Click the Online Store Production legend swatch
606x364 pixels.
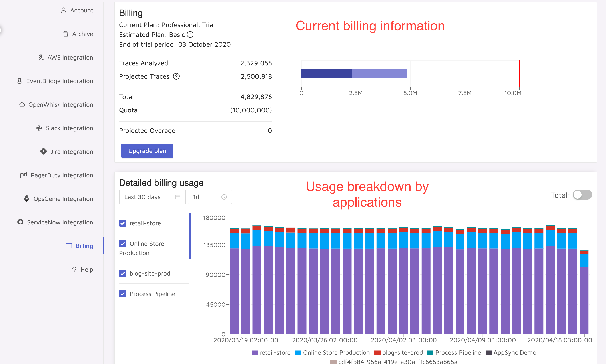[298, 353]
